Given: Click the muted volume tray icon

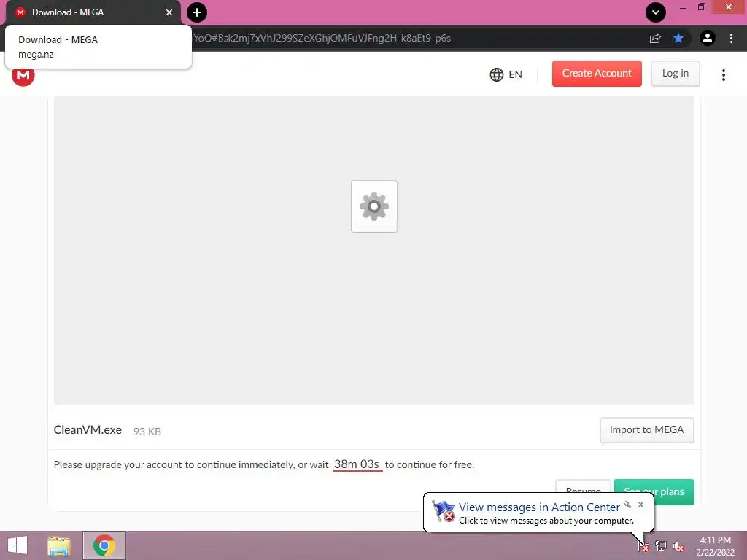Looking at the screenshot, I should (678, 545).
